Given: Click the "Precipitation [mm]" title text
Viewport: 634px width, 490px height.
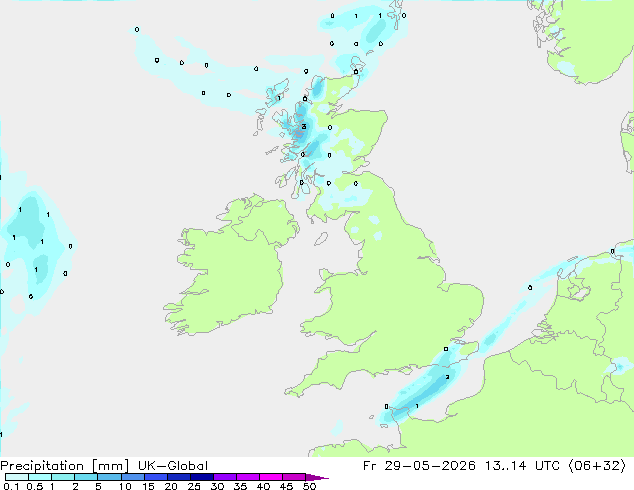Looking at the screenshot, I should click(64, 466).
